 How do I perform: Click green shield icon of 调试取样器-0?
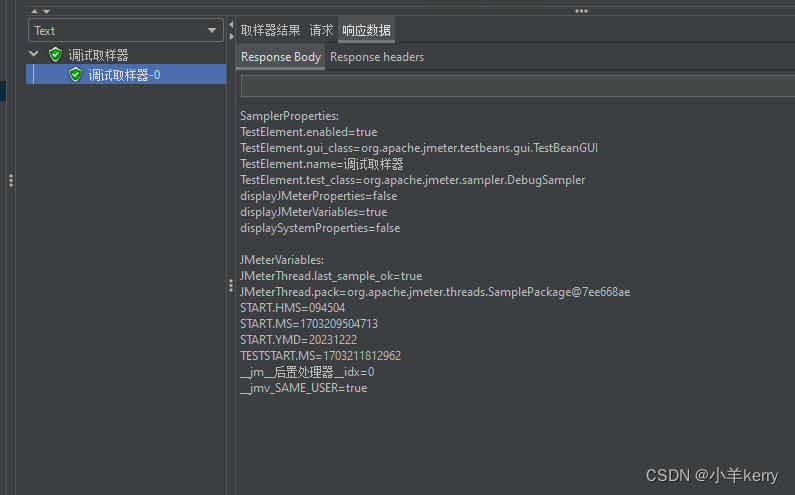tap(76, 75)
